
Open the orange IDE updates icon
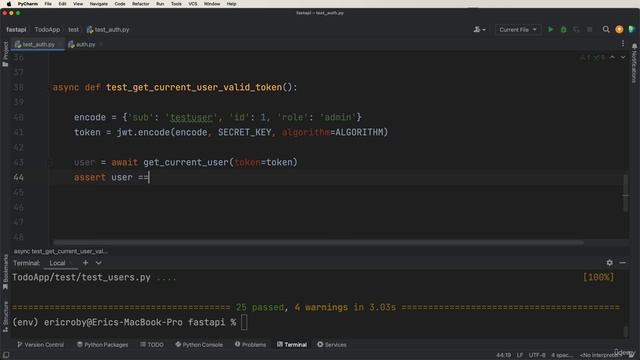coord(619,29)
